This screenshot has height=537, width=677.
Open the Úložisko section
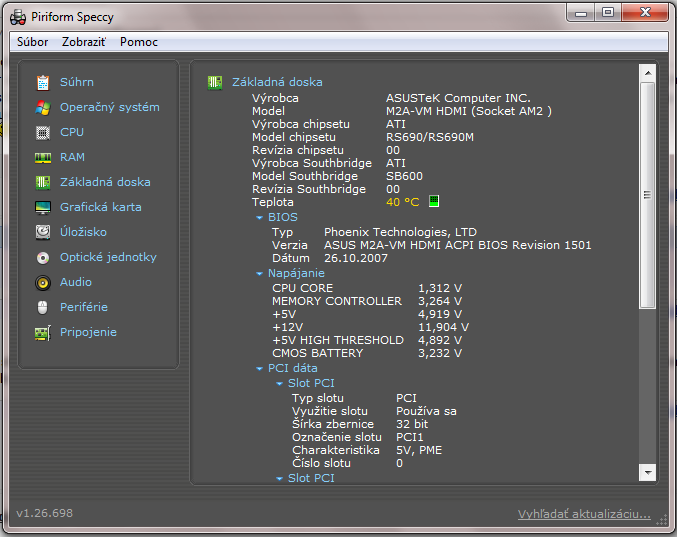coord(83,232)
